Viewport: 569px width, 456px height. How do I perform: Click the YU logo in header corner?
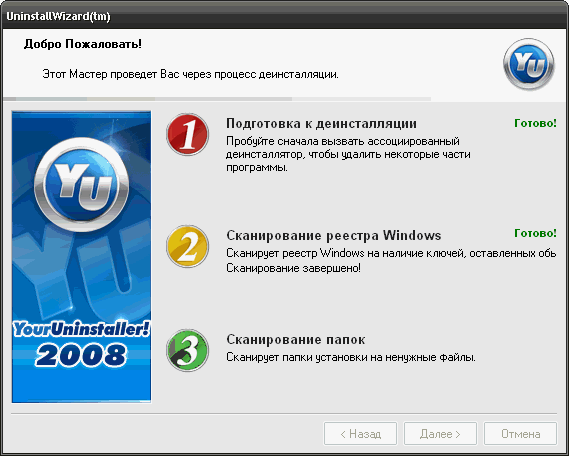coord(529,64)
